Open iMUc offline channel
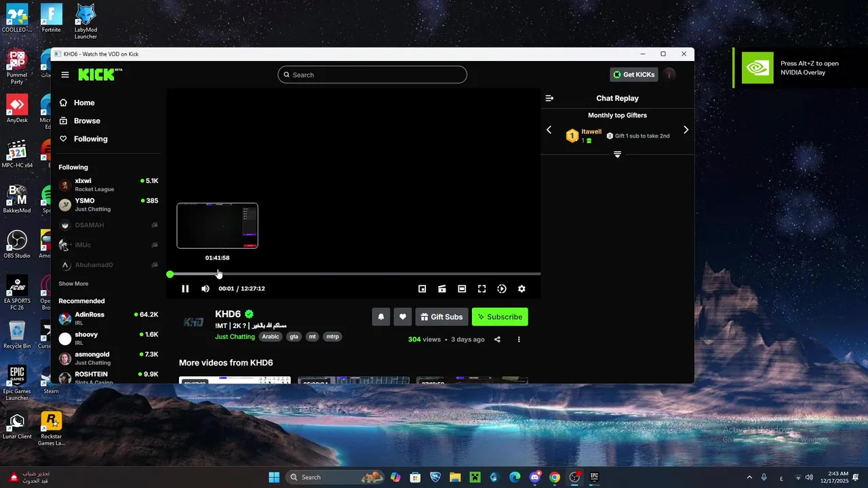The image size is (868, 488). pyautogui.click(x=108, y=245)
